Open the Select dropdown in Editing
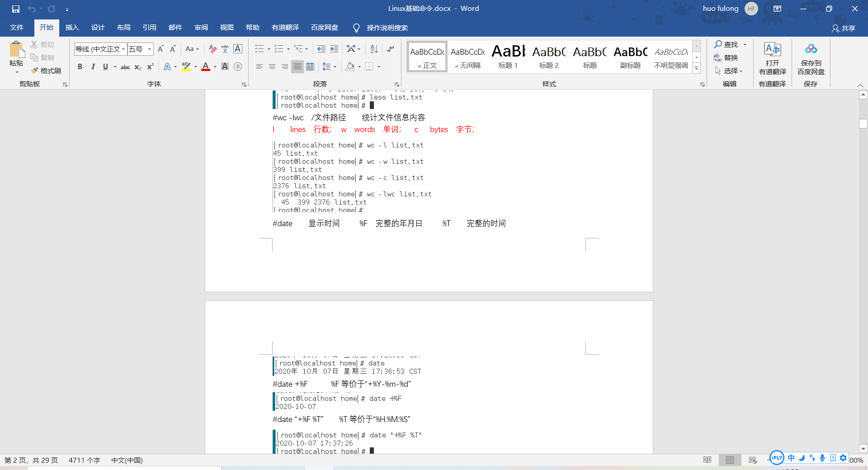The height and width of the screenshot is (470, 868). tap(729, 71)
